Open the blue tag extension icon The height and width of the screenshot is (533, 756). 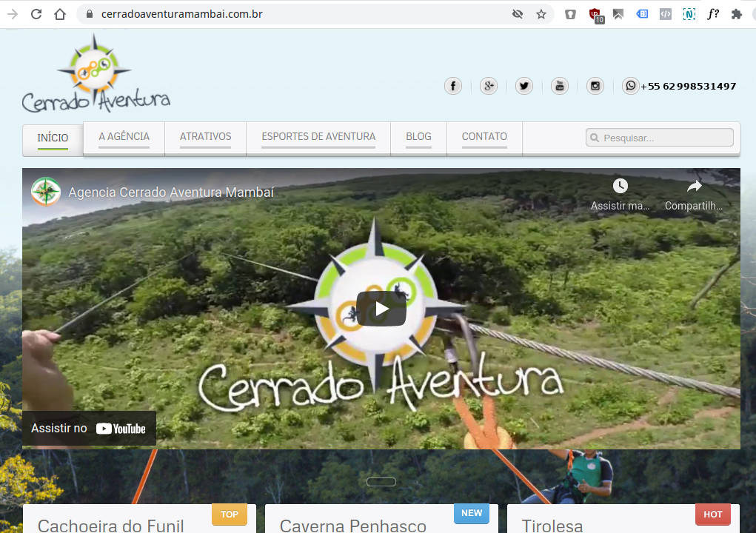point(642,14)
